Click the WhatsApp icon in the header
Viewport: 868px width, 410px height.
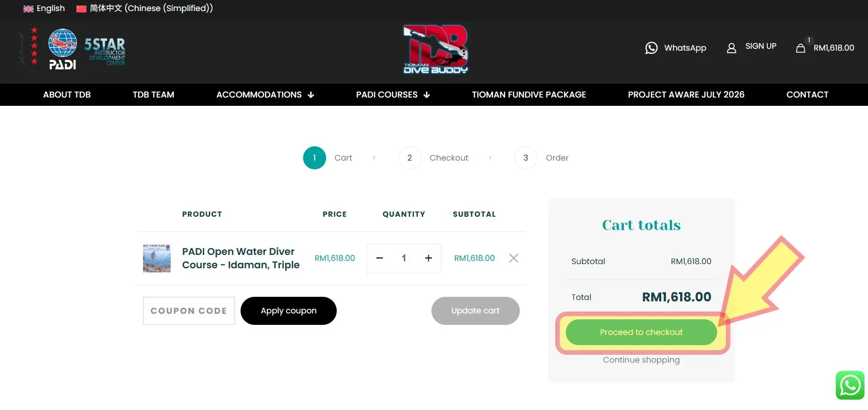[651, 48]
